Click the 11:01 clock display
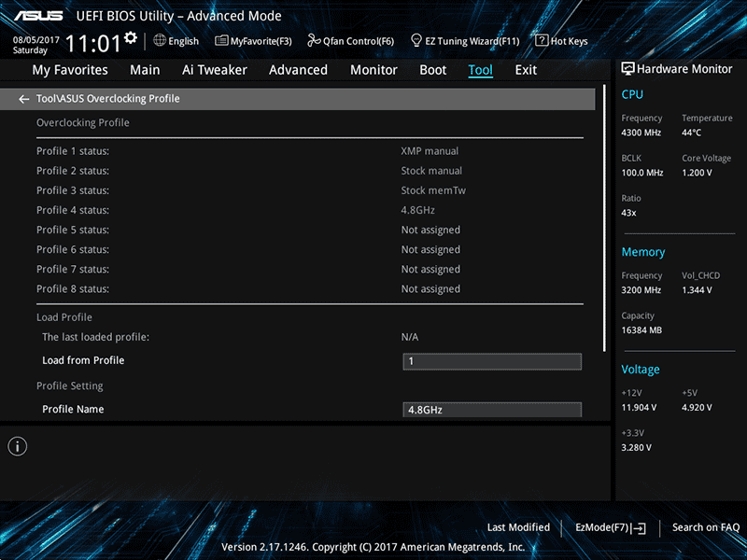 93,44
